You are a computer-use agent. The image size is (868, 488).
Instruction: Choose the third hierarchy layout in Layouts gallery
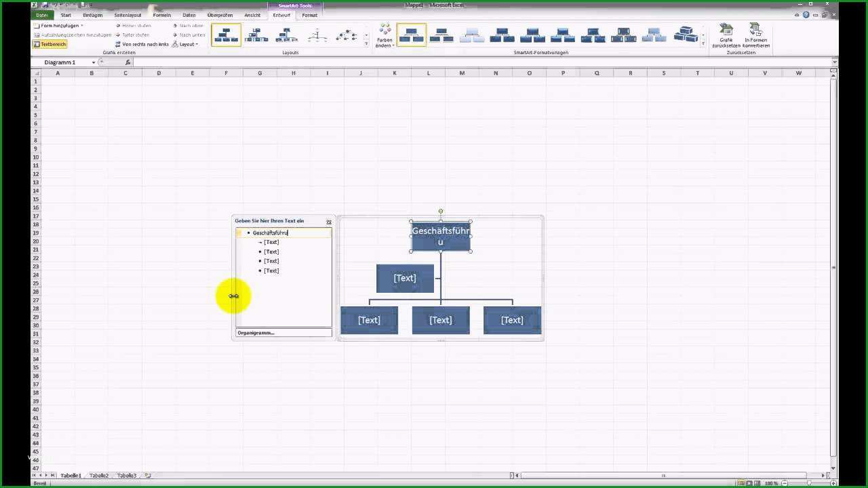[x=287, y=35]
